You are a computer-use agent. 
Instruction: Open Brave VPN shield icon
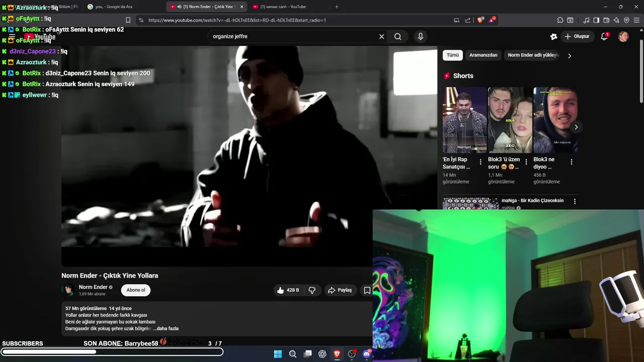tap(626, 20)
